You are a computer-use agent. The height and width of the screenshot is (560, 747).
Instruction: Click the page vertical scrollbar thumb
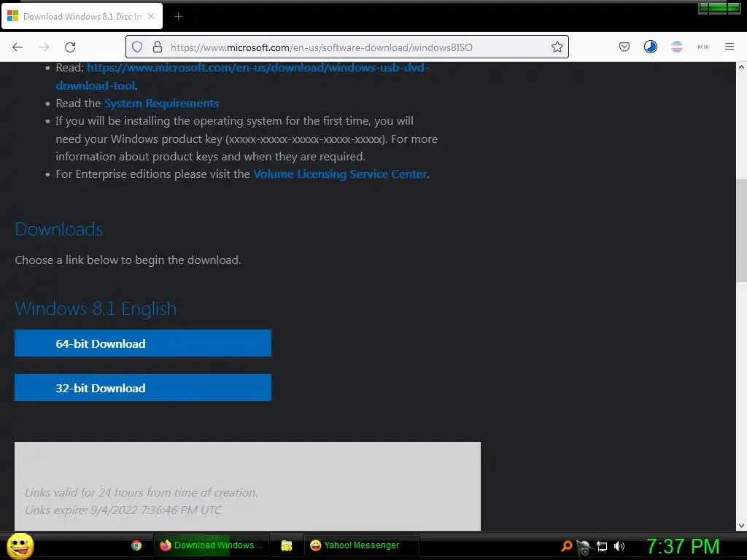[741, 231]
